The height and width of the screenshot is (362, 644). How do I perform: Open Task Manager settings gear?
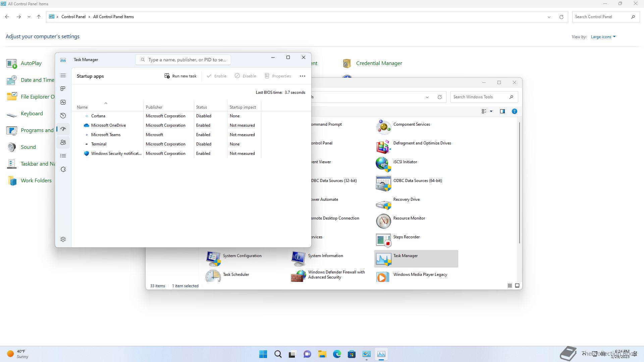click(63, 239)
